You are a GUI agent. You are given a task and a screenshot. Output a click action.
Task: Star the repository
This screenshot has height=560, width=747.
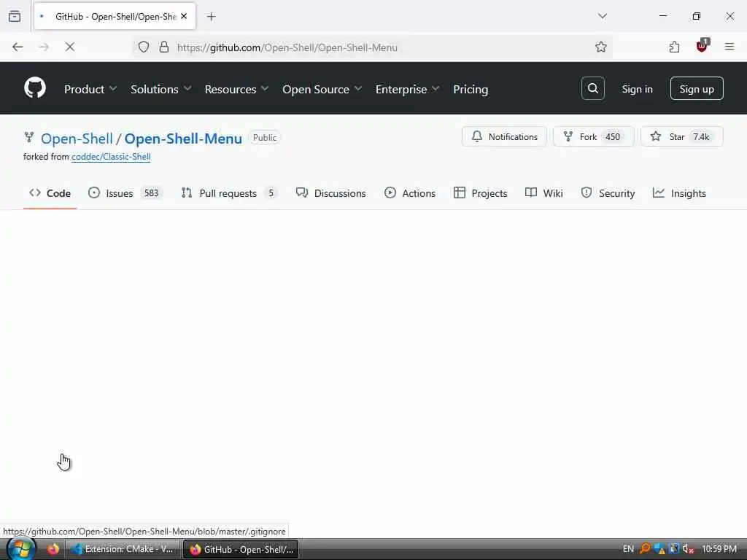coord(682,136)
